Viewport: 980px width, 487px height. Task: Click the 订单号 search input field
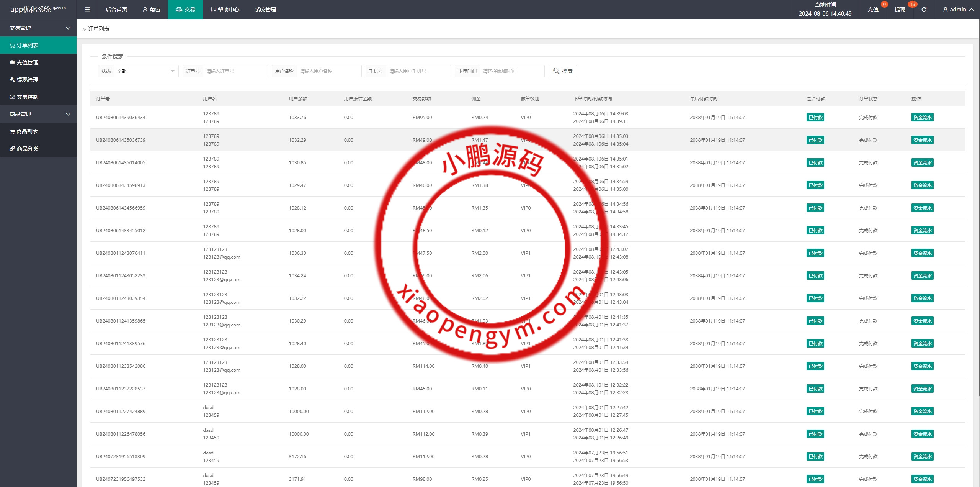pyautogui.click(x=235, y=71)
